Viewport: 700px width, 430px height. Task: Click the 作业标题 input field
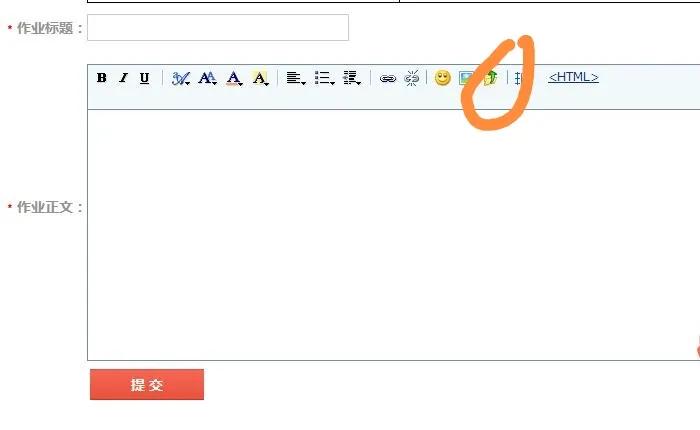tap(218, 28)
